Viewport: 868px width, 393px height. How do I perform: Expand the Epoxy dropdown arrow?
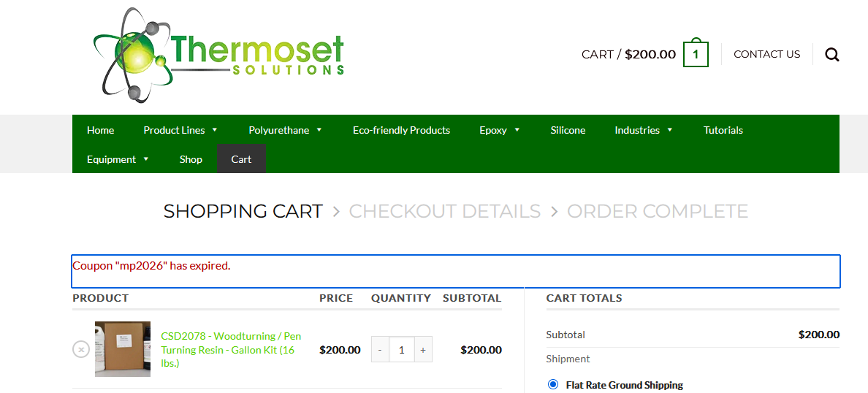click(517, 130)
